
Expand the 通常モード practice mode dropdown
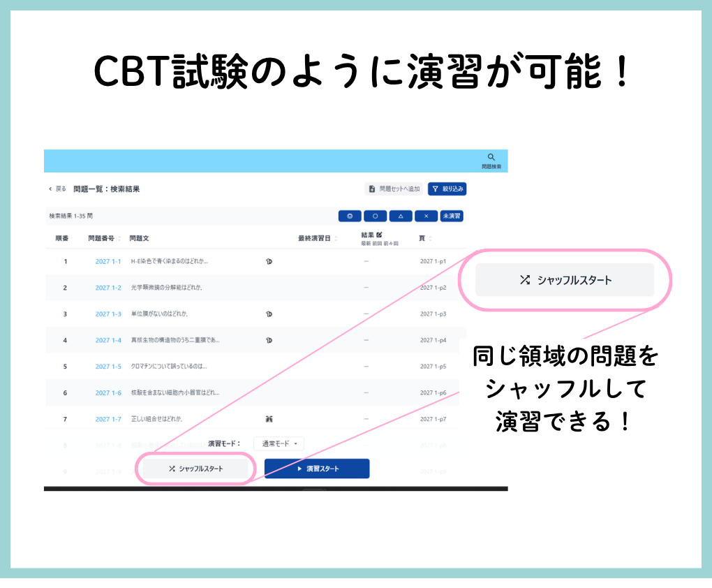(279, 443)
